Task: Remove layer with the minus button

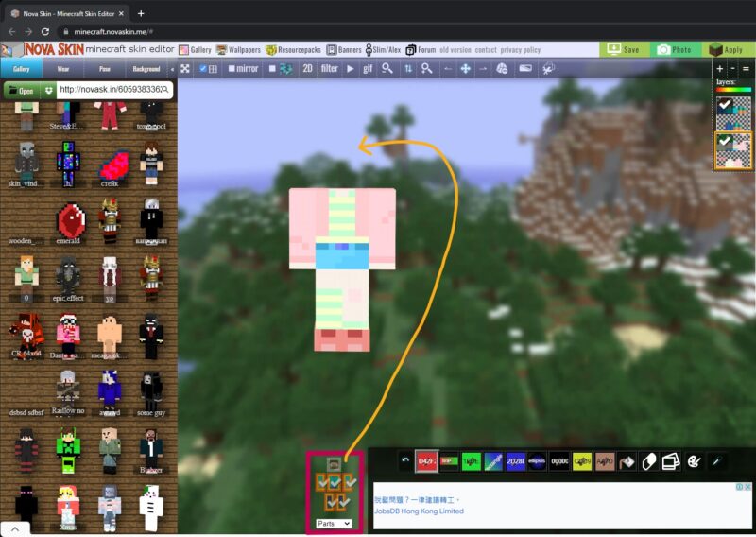Action: tap(733, 68)
